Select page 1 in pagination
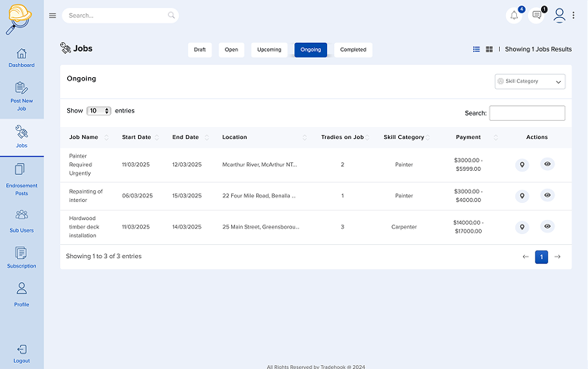This screenshot has width=588, height=369. point(541,257)
